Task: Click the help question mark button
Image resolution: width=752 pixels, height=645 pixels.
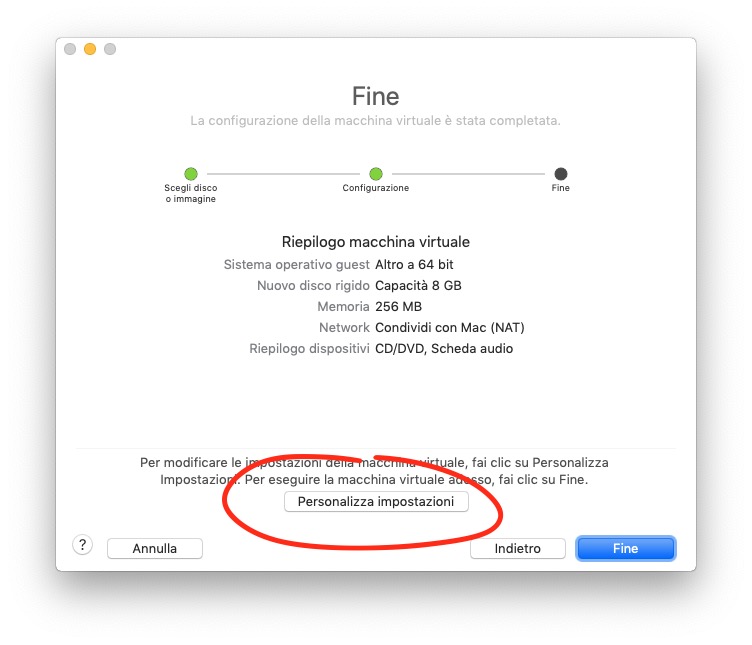Action: point(83,545)
